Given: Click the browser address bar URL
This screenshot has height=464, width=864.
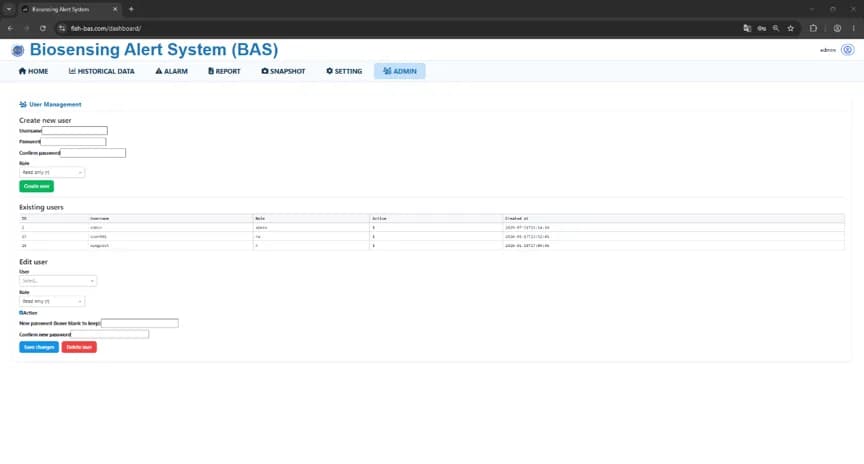Looking at the screenshot, I should pyautogui.click(x=106, y=28).
